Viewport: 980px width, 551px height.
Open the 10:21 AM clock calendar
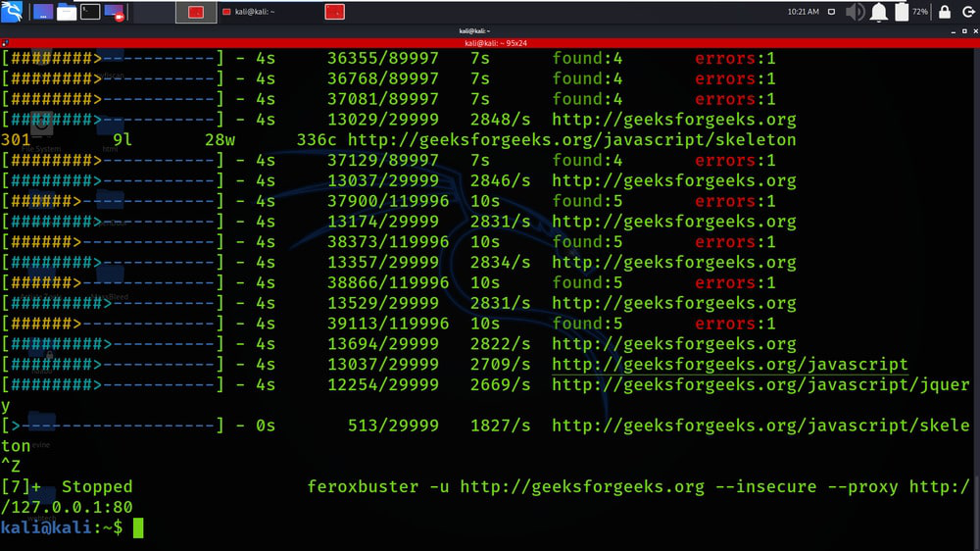804,12
